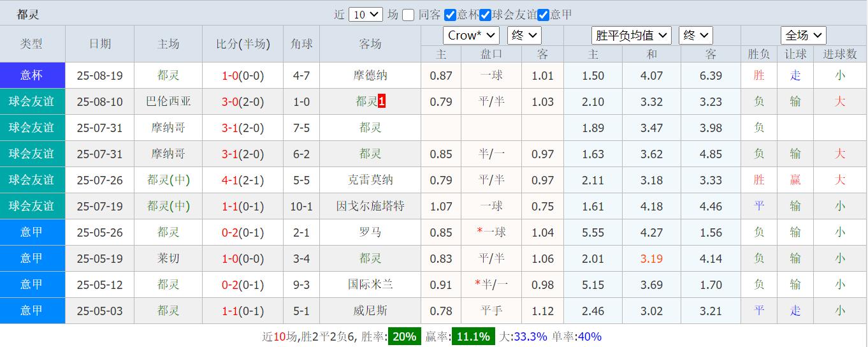Click the 国际米兰 team name
This screenshot has height=347, width=868.
click(370, 284)
